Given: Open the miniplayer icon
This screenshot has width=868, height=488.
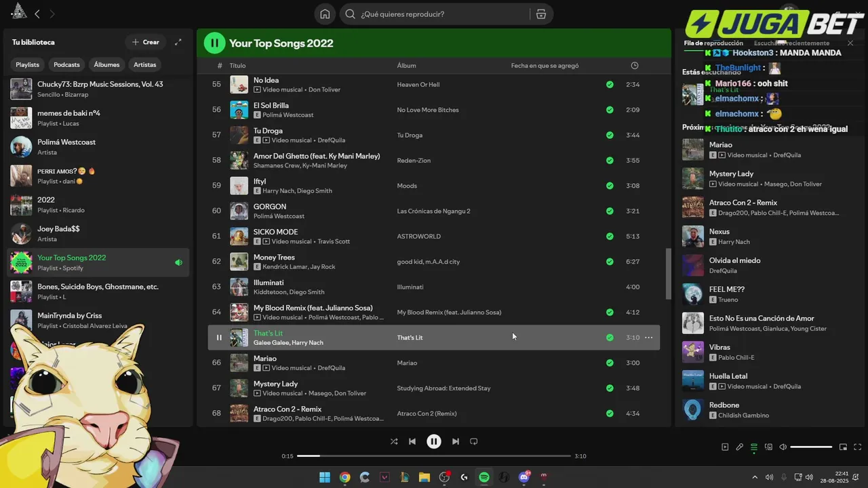Looking at the screenshot, I should point(843,447).
